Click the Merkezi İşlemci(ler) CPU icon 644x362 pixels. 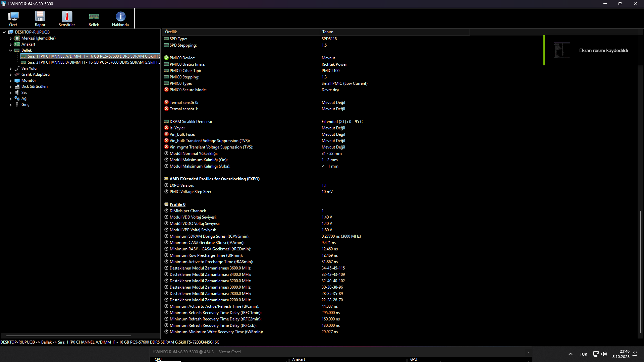click(x=17, y=38)
